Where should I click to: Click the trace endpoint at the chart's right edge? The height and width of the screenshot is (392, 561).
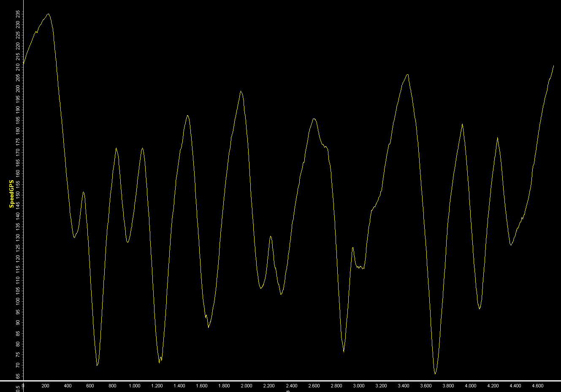click(553, 65)
